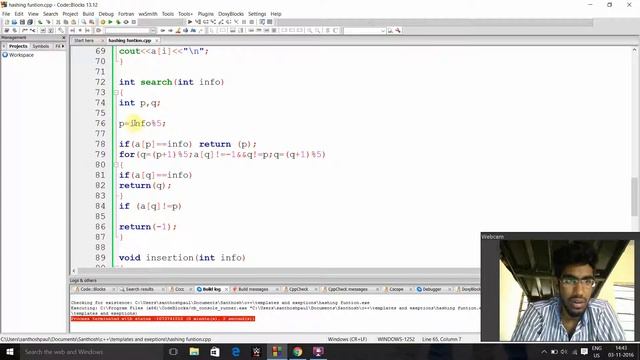Click the Undo arrow toolbar icon

40,22
